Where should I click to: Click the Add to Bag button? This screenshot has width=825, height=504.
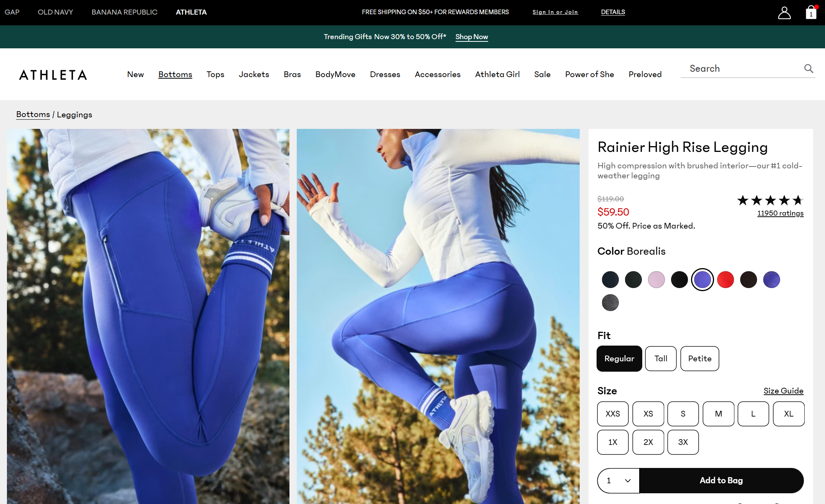point(721,481)
